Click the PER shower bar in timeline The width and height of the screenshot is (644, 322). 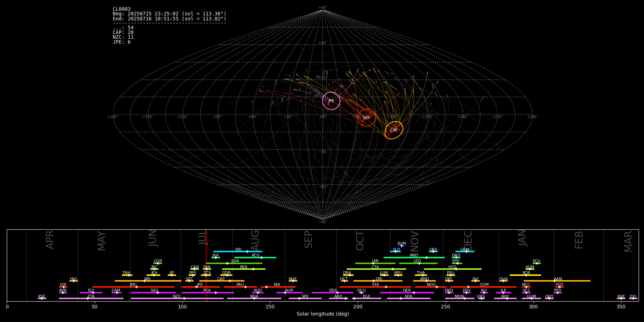pos(244,269)
